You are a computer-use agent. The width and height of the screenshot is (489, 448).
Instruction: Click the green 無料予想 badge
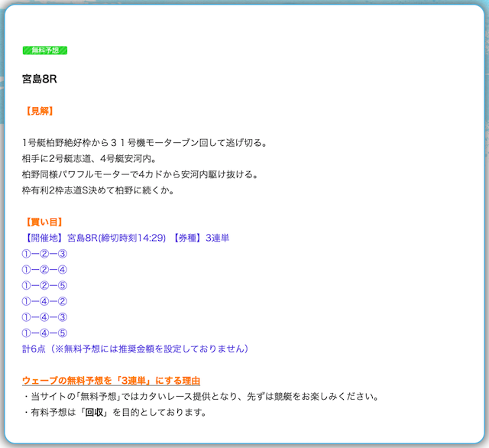coord(45,50)
